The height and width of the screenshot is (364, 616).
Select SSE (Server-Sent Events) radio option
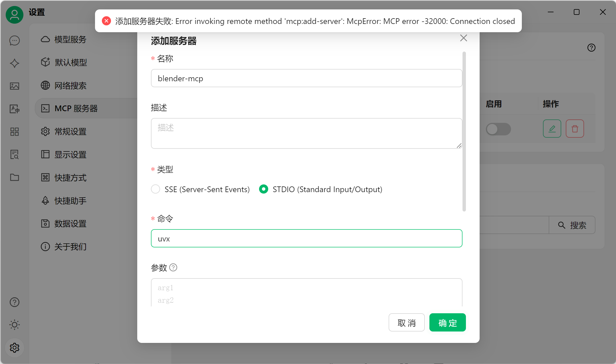[x=155, y=189]
